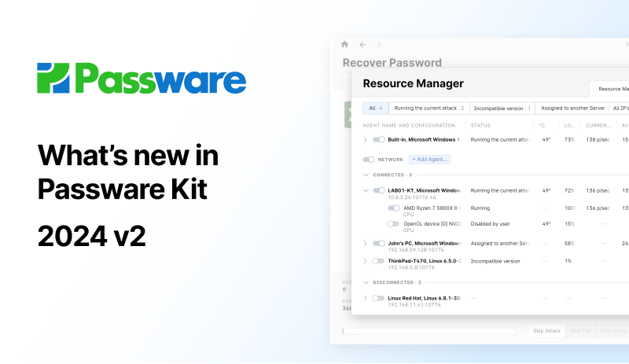Disable the Network agents toggle
Viewport: 629px width, 364px height.
click(369, 160)
